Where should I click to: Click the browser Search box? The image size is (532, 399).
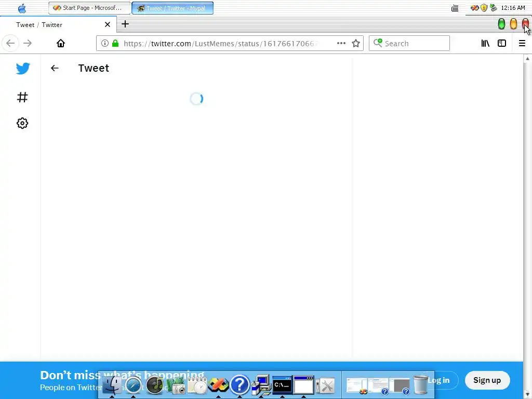pos(409,44)
